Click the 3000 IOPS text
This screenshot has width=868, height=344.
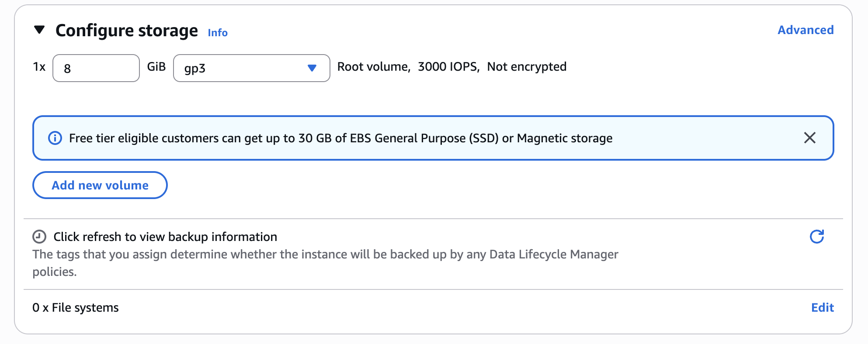coord(448,67)
